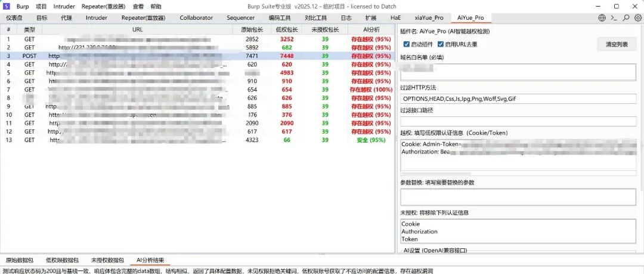Switch to the Collaborator tab
The width and height of the screenshot is (644, 274).
(196, 18)
